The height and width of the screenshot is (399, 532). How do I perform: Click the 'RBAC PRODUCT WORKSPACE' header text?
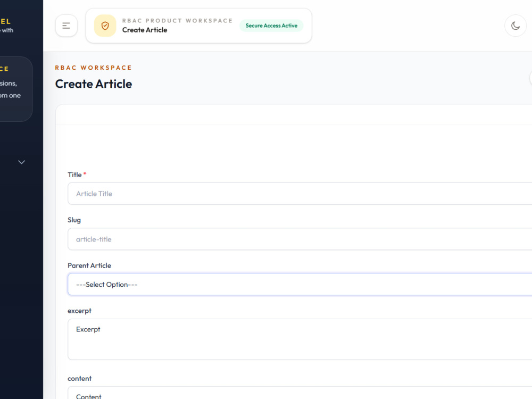[178, 21]
